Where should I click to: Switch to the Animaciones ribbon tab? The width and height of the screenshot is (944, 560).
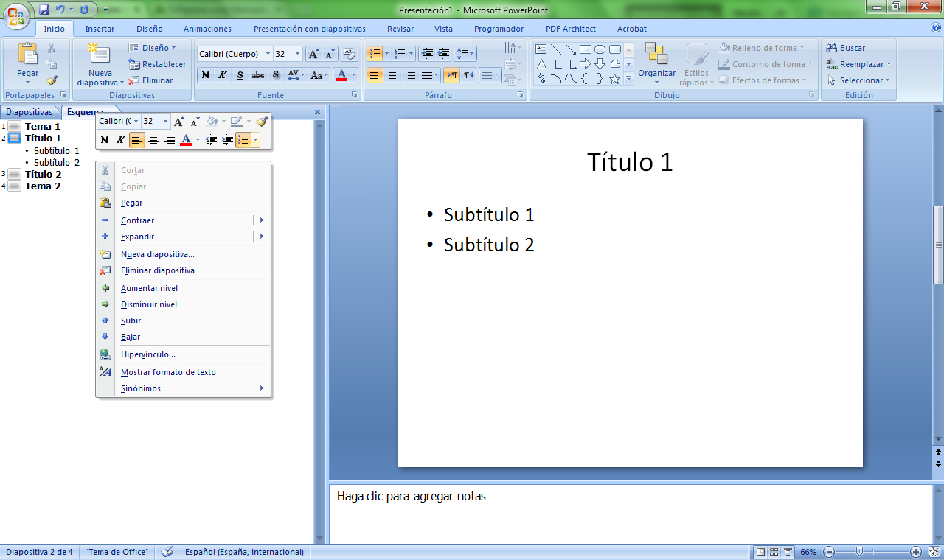pyautogui.click(x=207, y=29)
